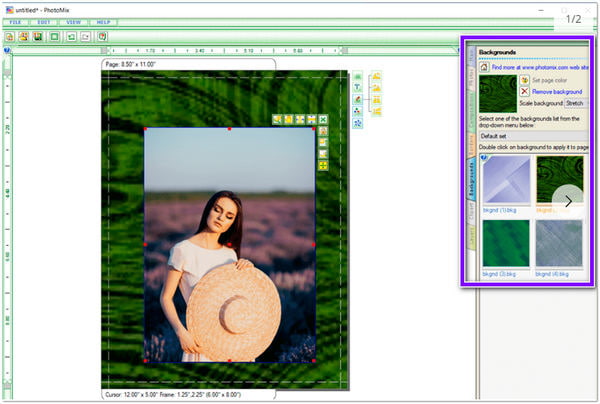The width and height of the screenshot is (600, 404).
Task: Click the Remove background link
Action: pyautogui.click(x=557, y=92)
